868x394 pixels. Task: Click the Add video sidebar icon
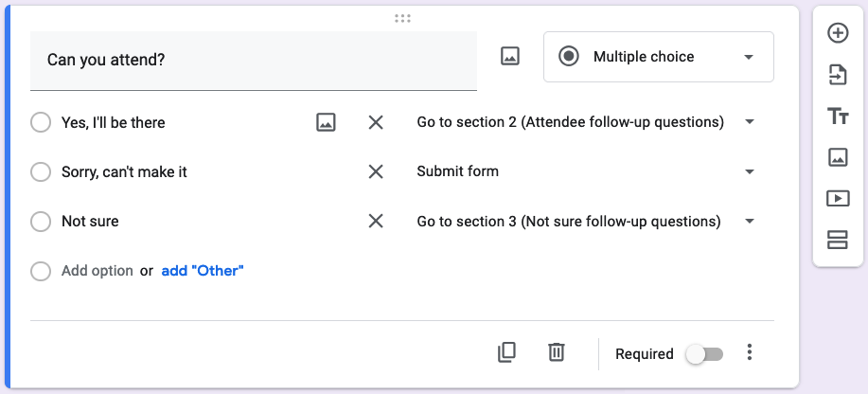(838, 198)
